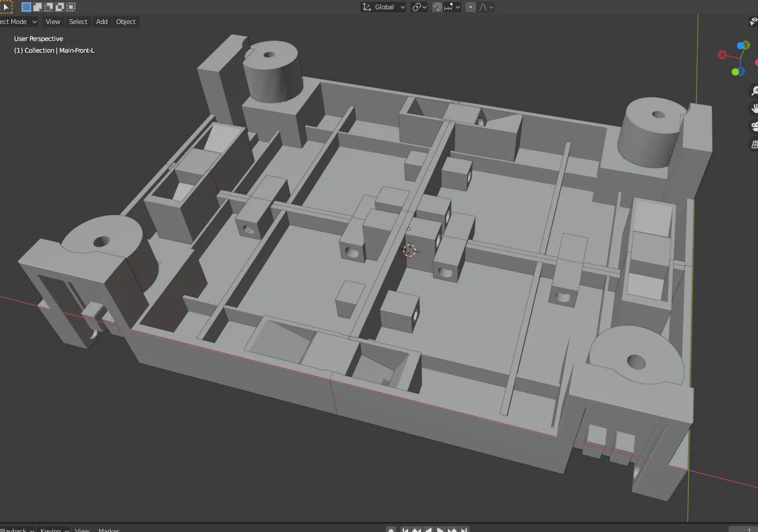Click the red X axis on navigation gizmo
This screenshot has width=758, height=532.
tap(722, 54)
